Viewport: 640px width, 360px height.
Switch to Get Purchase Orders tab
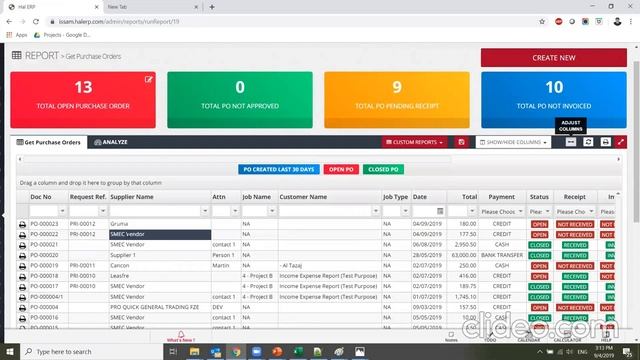(49, 142)
